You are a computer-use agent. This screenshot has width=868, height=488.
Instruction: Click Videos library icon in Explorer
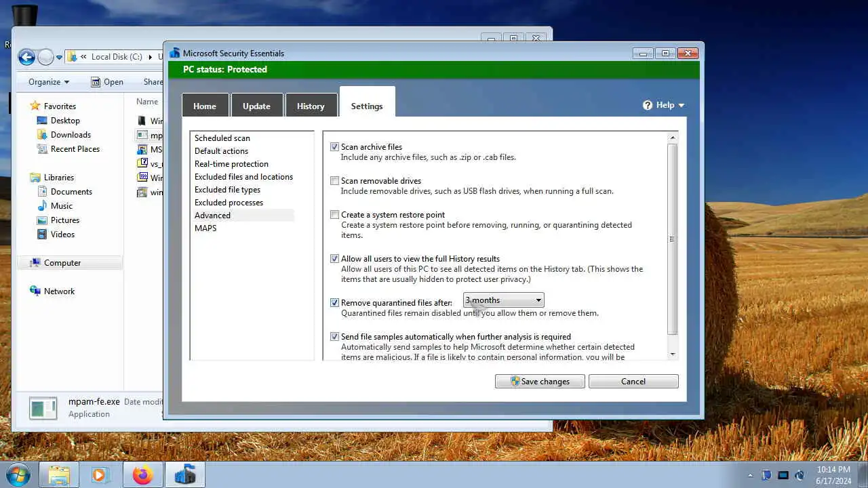pyautogui.click(x=42, y=235)
